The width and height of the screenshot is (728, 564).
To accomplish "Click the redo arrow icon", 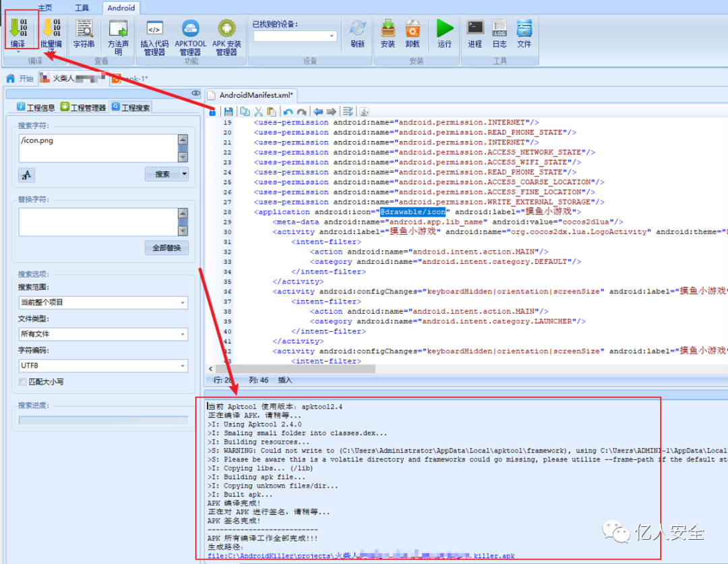I will point(302,111).
